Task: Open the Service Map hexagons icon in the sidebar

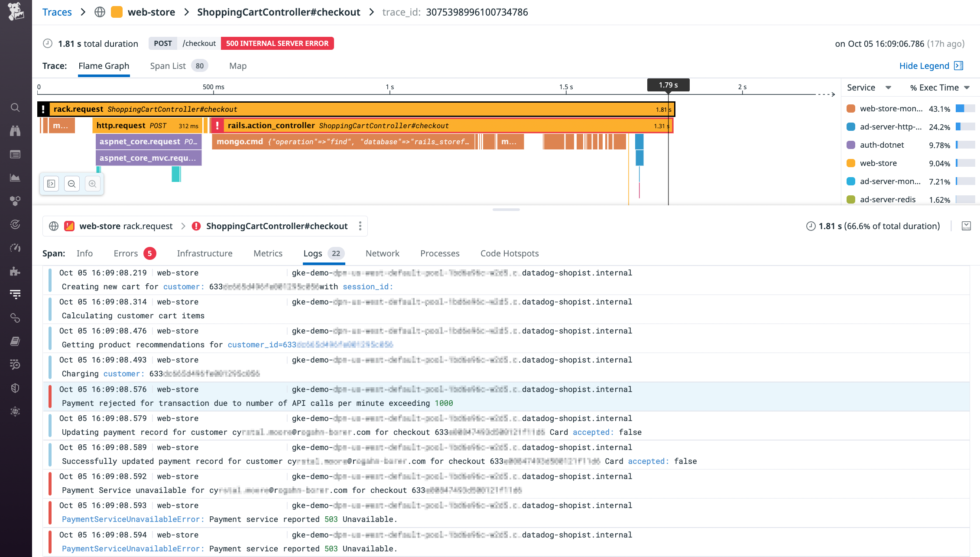Action: point(15,201)
